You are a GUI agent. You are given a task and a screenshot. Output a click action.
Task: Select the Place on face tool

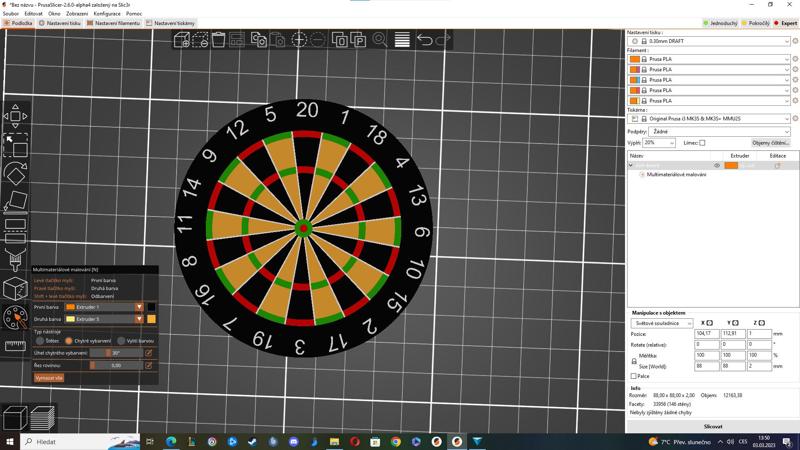[15, 202]
